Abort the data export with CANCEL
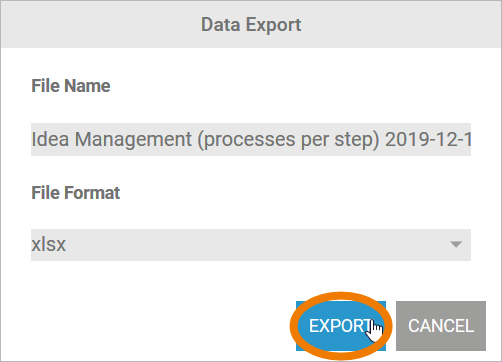This screenshot has height=362, width=502. click(x=441, y=326)
